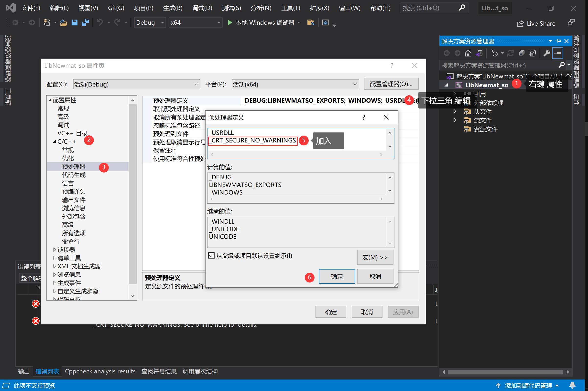Select the LibNewmat_so project node
This screenshot has height=391, width=588.
(487, 85)
